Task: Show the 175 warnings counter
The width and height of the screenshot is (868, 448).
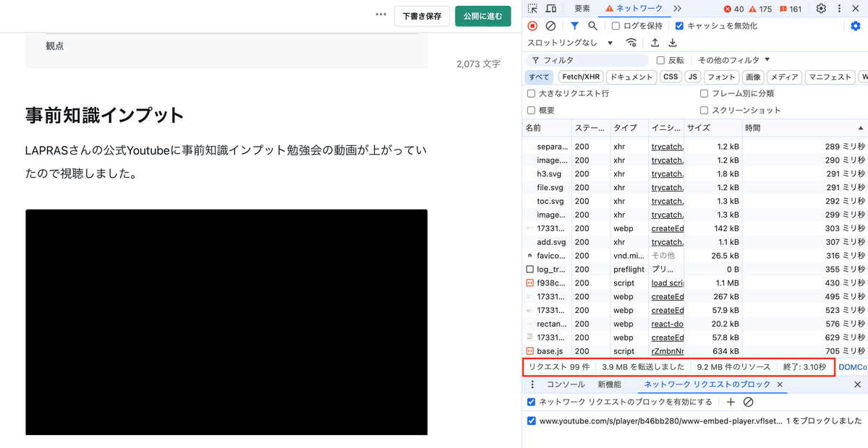Action: (x=760, y=9)
